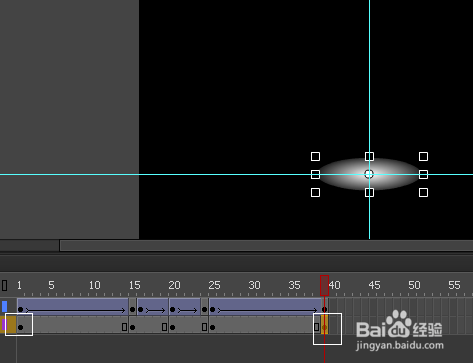Click the red playhead at frame 39

click(x=324, y=285)
